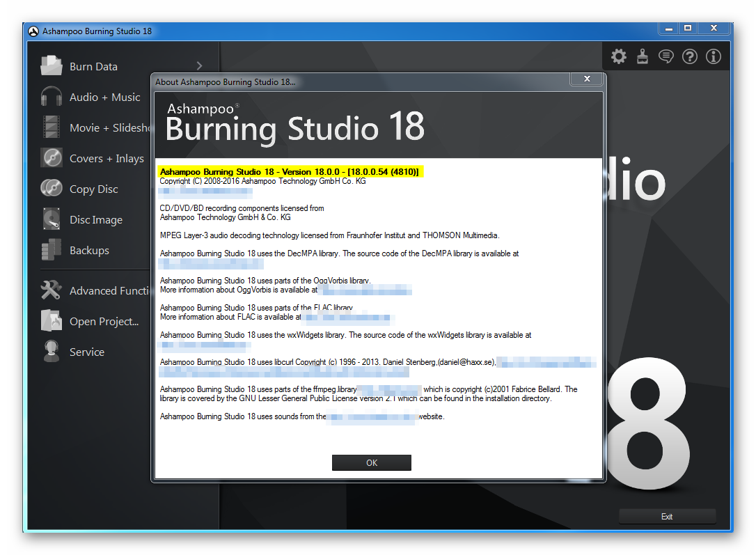Click the wxWidgets library sentence

(346, 335)
